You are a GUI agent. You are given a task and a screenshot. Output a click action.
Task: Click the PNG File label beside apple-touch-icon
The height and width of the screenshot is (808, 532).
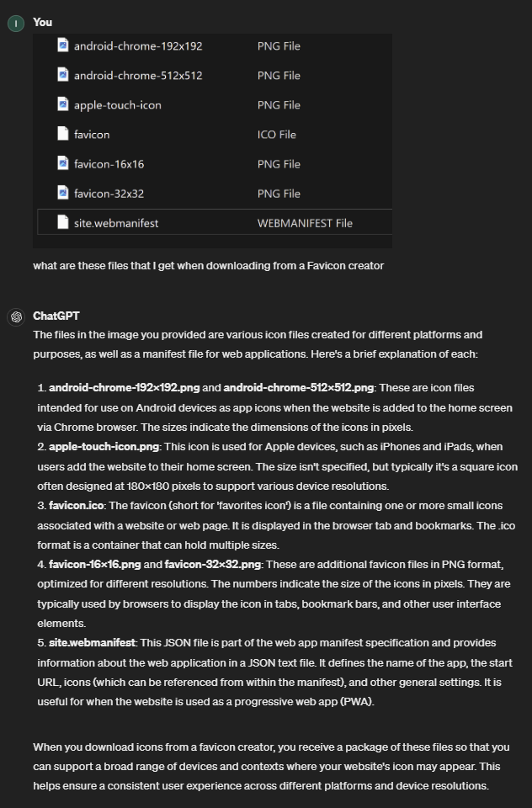coord(278,104)
